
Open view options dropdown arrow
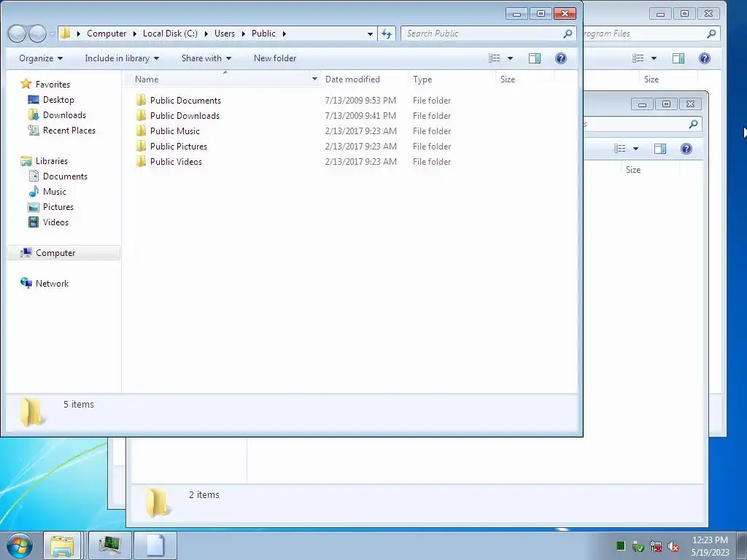510,58
